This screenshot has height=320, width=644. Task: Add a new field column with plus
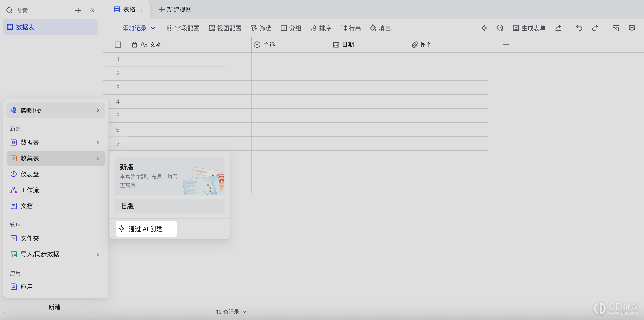506,44
